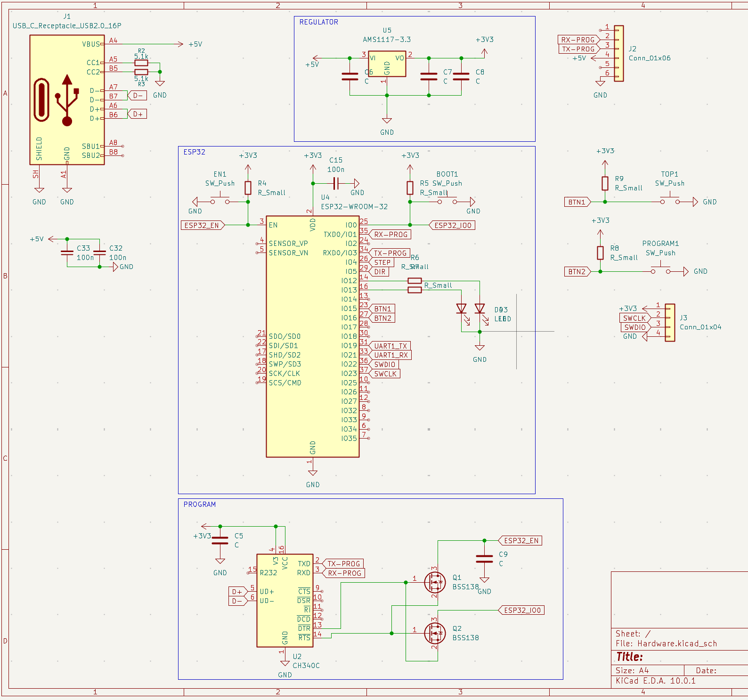
Task: Click the ESP32 block title text
Action: 194,152
